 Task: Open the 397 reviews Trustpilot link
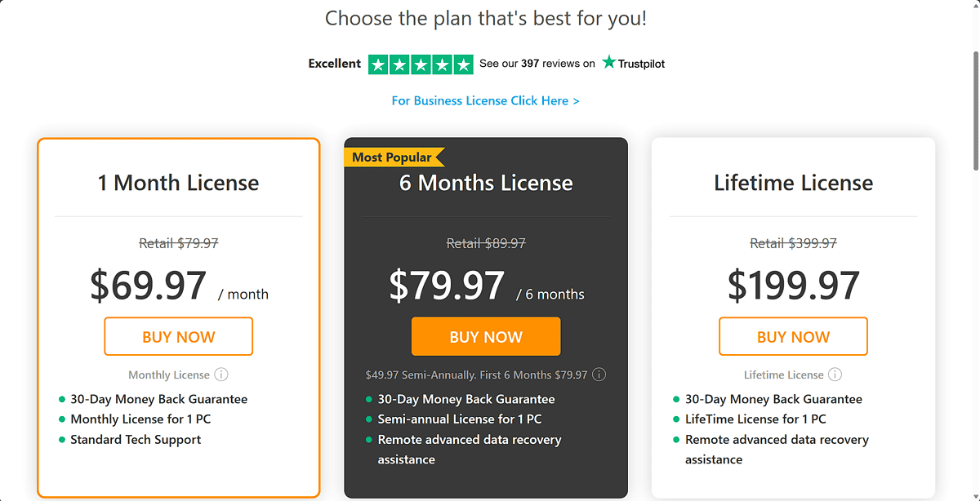click(x=537, y=64)
